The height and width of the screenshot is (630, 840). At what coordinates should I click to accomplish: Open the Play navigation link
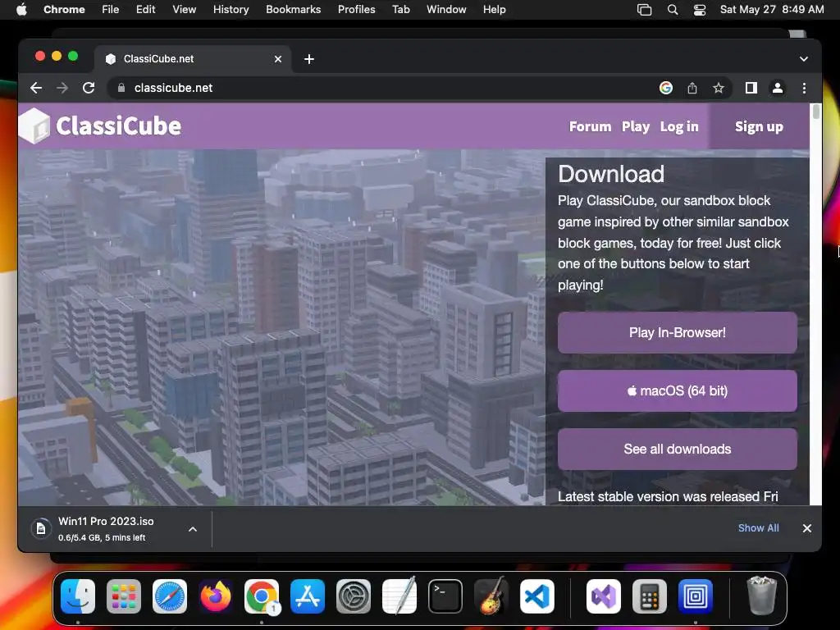tap(636, 126)
